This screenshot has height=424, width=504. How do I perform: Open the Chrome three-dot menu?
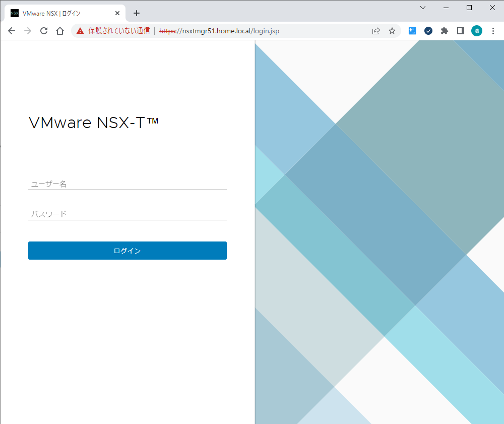[493, 31]
